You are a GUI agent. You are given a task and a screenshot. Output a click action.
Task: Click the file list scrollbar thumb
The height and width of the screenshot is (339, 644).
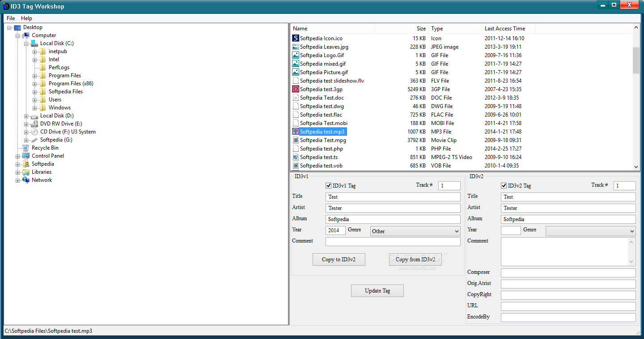(x=636, y=60)
